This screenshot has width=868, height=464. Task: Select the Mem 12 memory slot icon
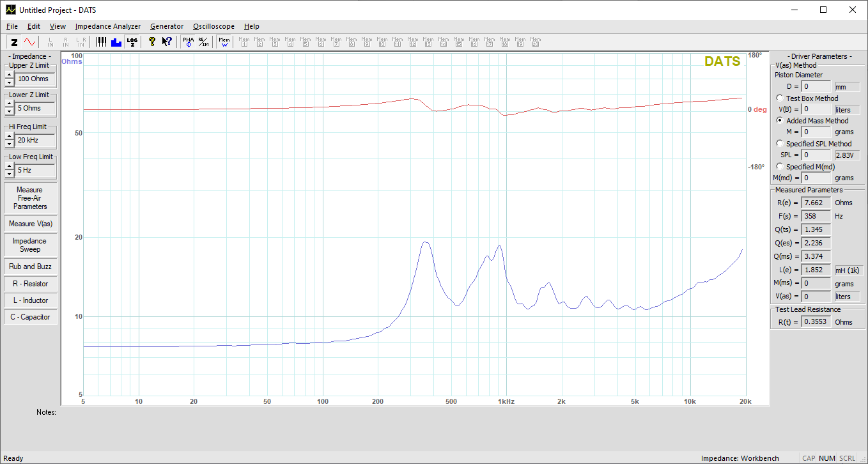point(413,42)
